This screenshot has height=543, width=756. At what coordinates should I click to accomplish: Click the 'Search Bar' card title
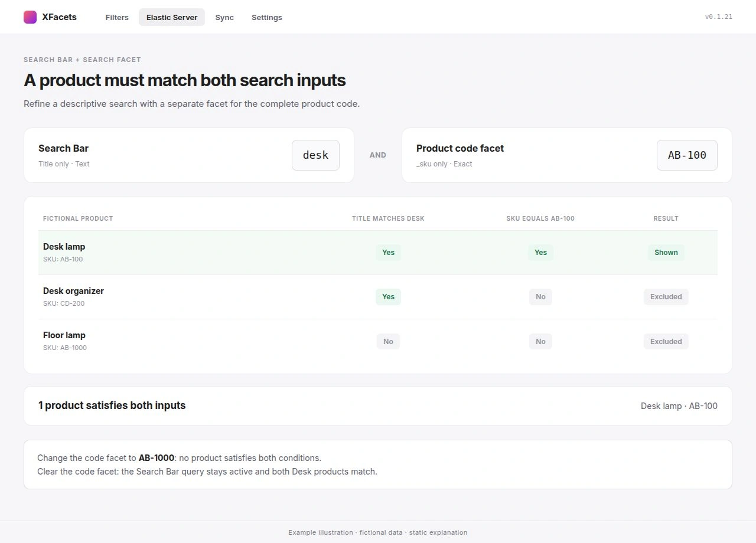63,148
